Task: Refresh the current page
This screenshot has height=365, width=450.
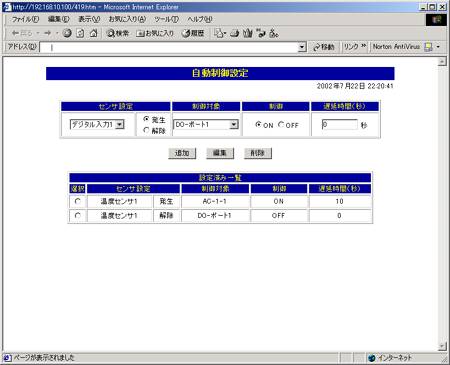Action: [80, 33]
